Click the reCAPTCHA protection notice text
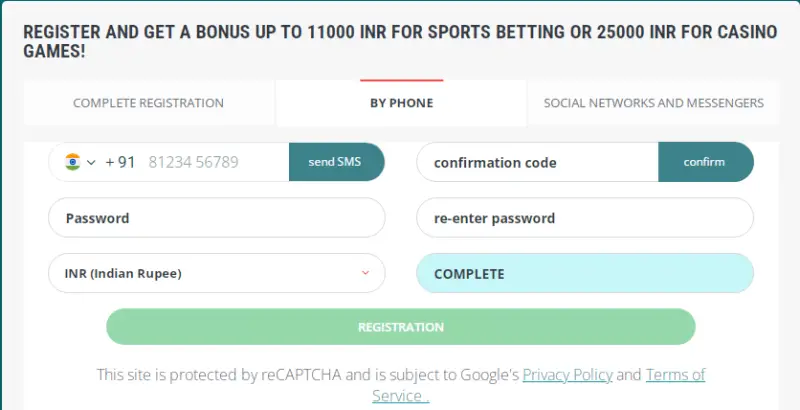Screen dimensions: 800x410 [300, 375]
